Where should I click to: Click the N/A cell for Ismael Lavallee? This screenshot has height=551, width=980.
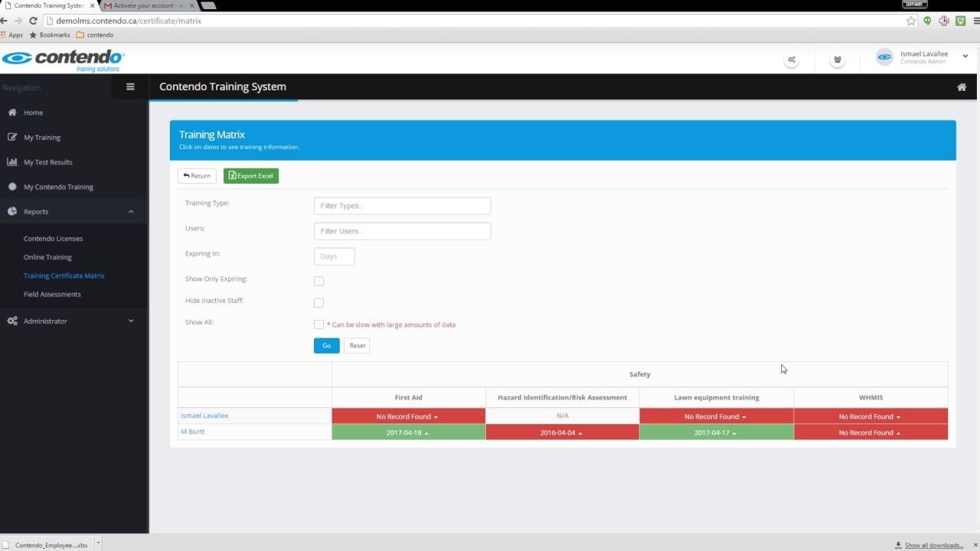(562, 416)
